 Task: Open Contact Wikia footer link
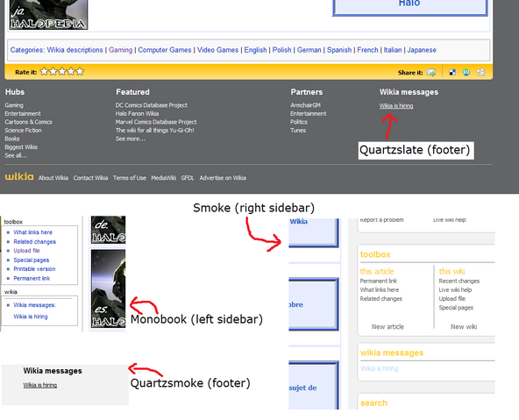click(90, 178)
